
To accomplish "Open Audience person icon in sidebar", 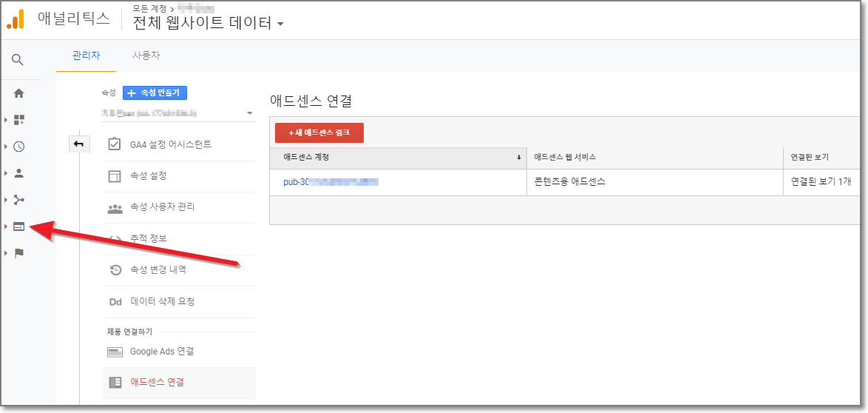I will point(18,173).
